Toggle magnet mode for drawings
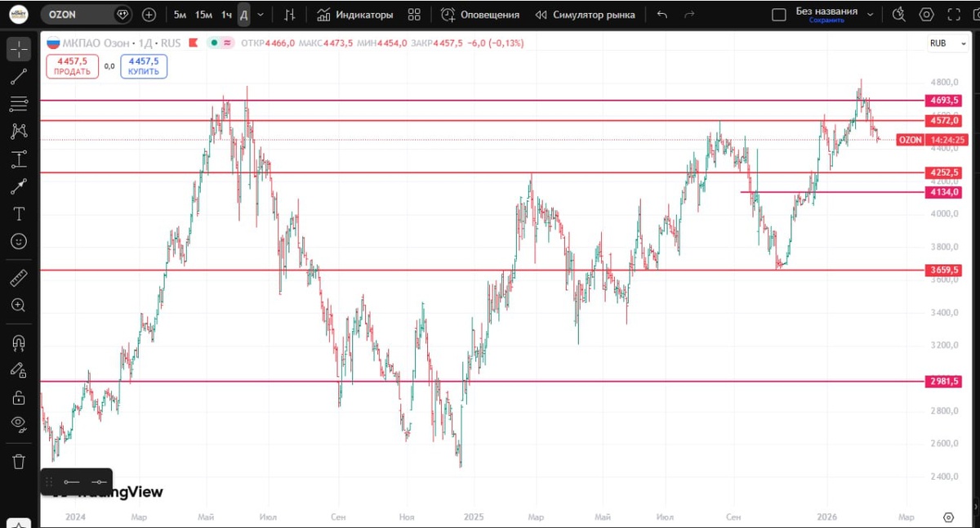Image resolution: width=980 pixels, height=528 pixels. click(19, 342)
